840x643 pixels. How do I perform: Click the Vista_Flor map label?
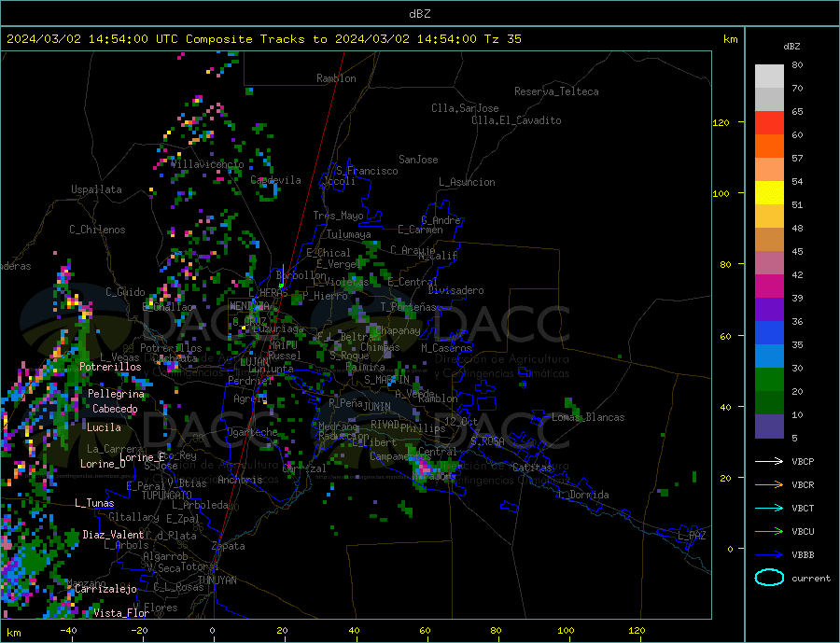[121, 613]
